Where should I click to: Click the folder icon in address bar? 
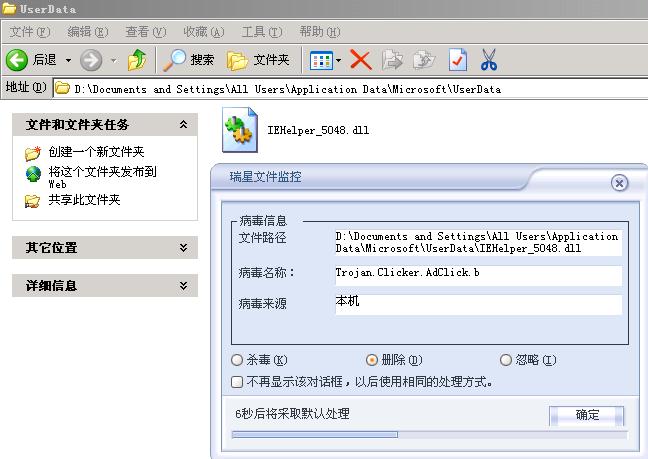[x=62, y=88]
